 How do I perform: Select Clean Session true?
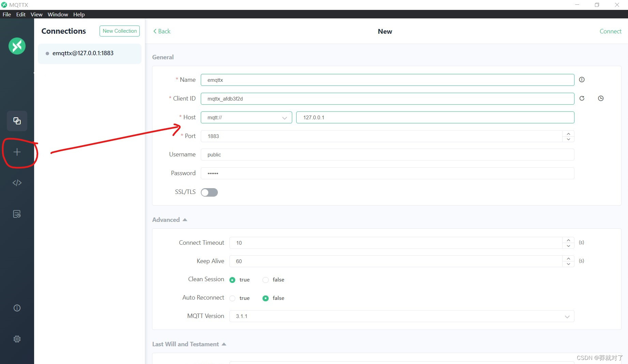[239, 280]
